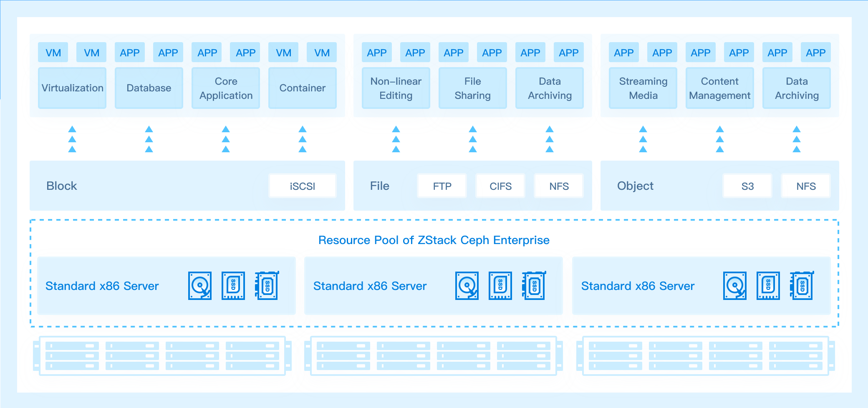868x408 pixels.
Task: Click the upward arrows below File Sharing
Action: point(473,139)
